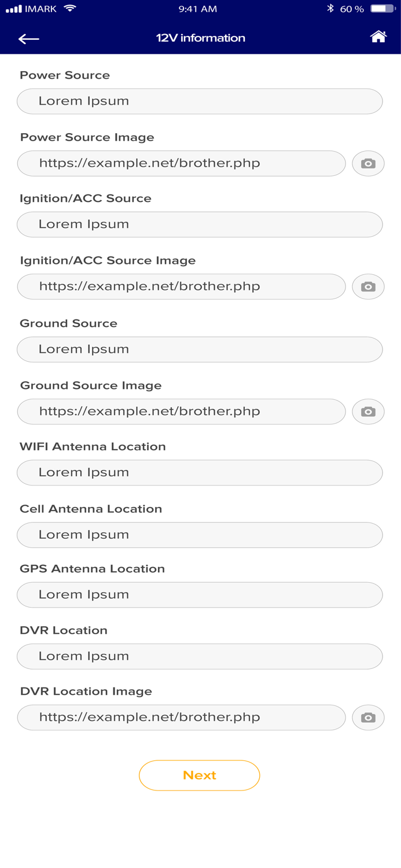Tap the Bluetooth status bar icon
Image resolution: width=401 pixels, height=868 pixels.
(x=330, y=9)
